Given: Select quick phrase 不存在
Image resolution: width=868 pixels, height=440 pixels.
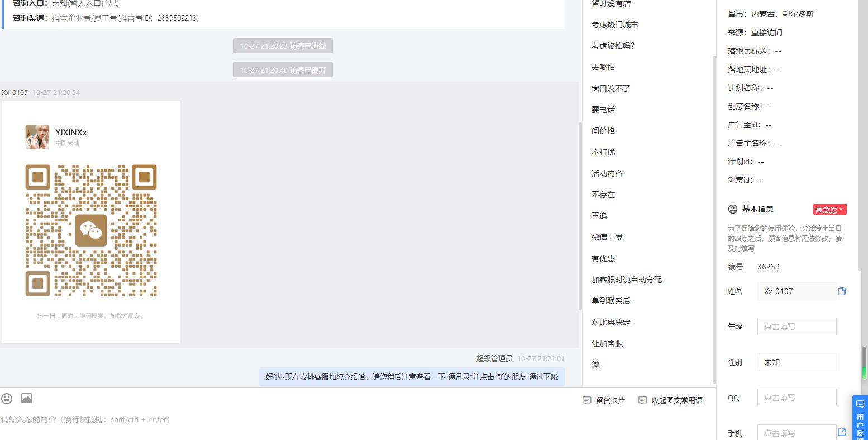Looking at the screenshot, I should click(603, 195).
